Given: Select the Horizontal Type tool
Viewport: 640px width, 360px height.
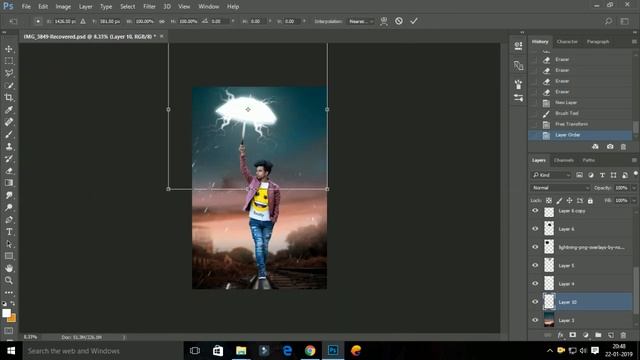Looking at the screenshot, I should tap(9, 232).
